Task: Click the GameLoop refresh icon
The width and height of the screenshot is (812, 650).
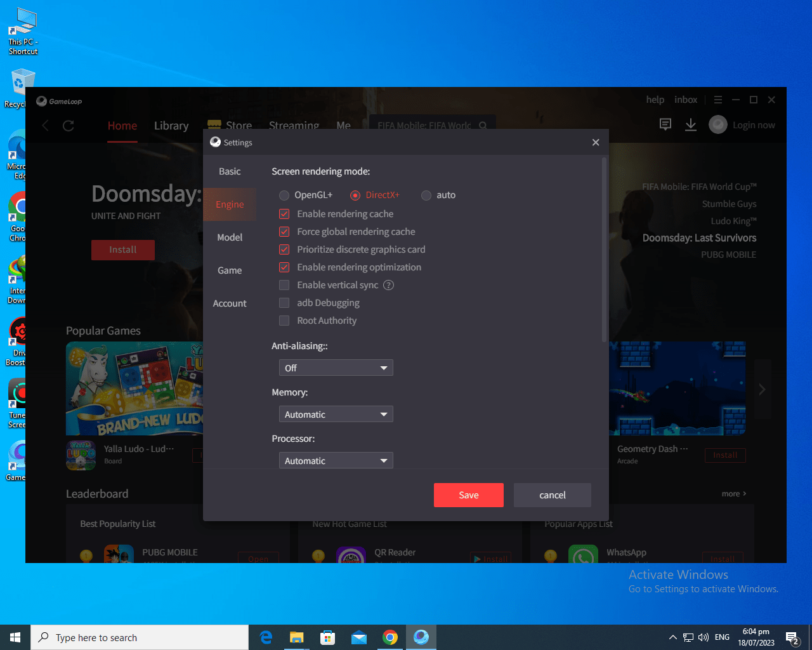Action: click(x=69, y=125)
